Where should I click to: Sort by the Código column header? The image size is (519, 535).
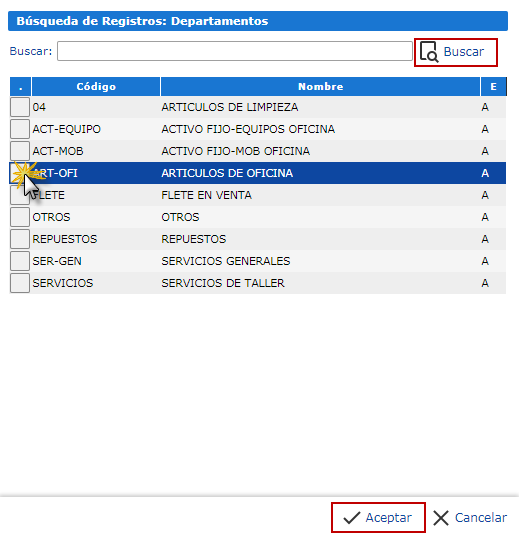pyautogui.click(x=96, y=87)
